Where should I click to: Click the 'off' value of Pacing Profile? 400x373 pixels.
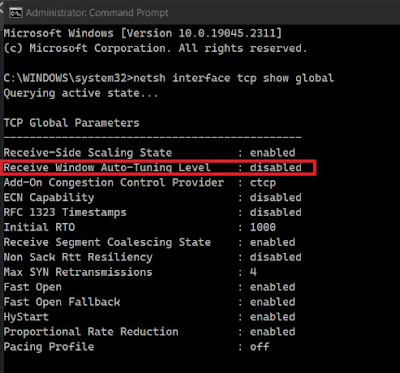coord(260,347)
